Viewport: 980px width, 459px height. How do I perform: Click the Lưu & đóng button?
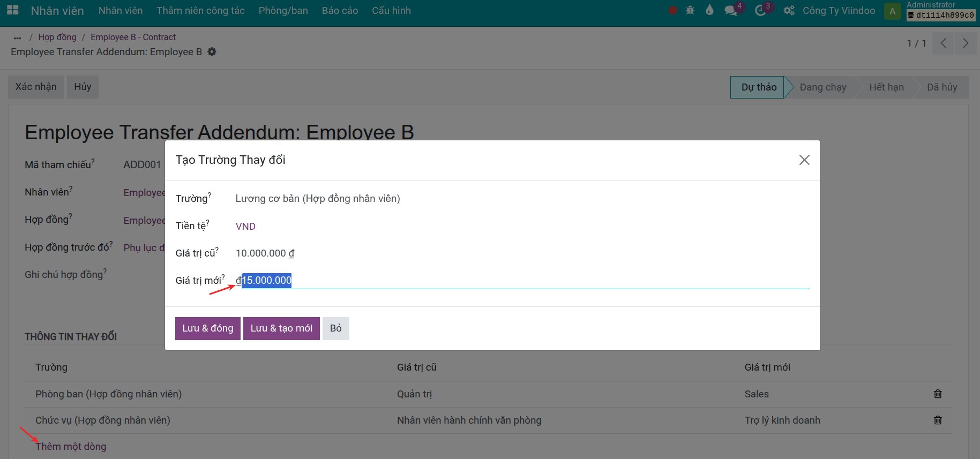[207, 328]
